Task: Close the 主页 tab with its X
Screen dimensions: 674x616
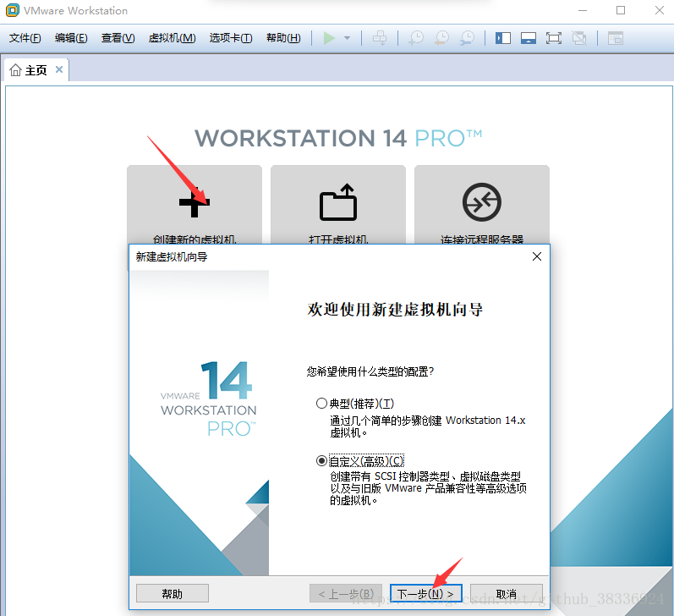Action: point(59,69)
